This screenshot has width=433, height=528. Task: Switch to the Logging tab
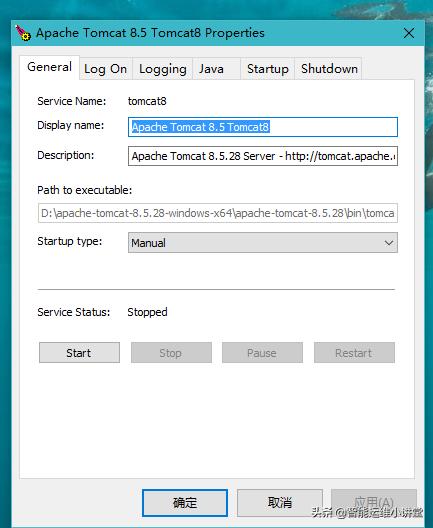pos(163,69)
